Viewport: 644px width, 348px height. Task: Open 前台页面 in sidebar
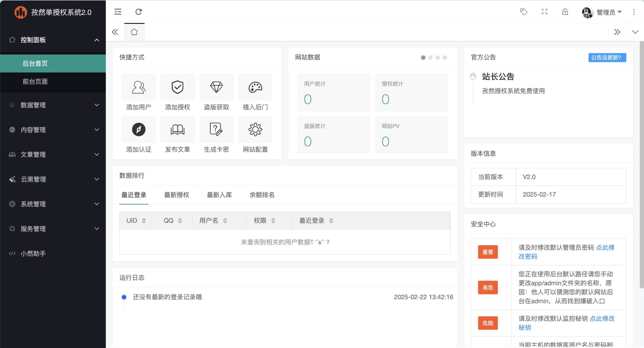pyautogui.click(x=53, y=81)
